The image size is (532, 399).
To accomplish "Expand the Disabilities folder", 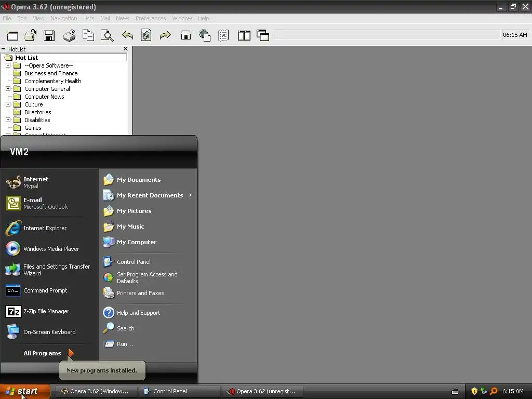I will (8, 120).
